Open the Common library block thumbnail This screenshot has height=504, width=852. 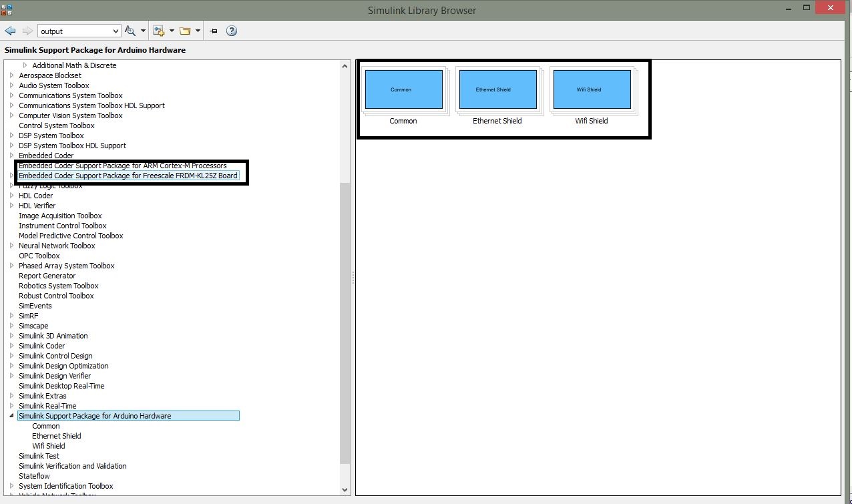pos(404,89)
